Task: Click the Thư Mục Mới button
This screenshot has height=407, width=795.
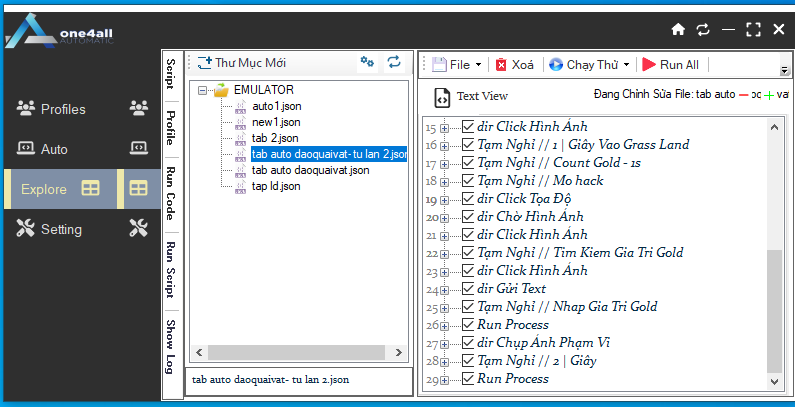Action: click(242, 63)
